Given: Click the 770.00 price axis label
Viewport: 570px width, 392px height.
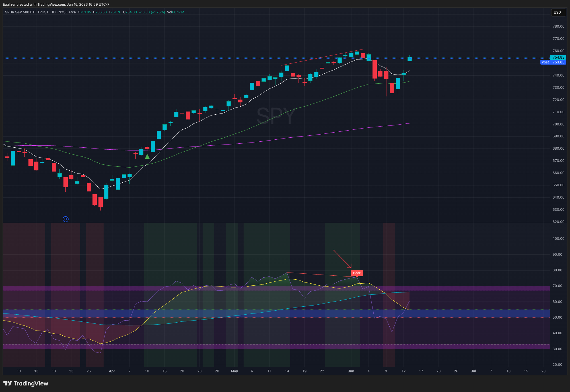Looking at the screenshot, I should click(558, 39).
